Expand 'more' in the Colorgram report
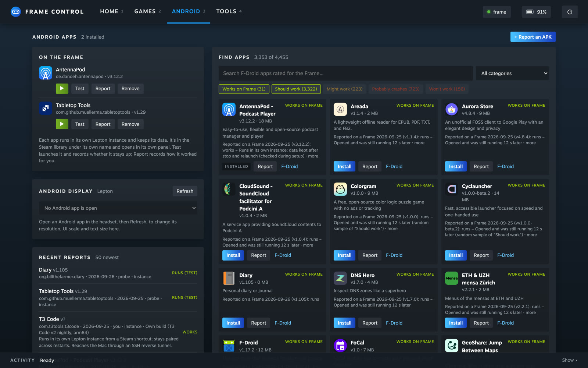Viewport: 588px width, 368px height. click(x=392, y=229)
